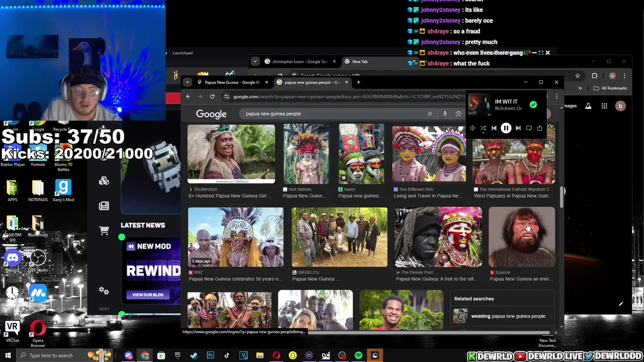Reload the Google search page

[212, 97]
